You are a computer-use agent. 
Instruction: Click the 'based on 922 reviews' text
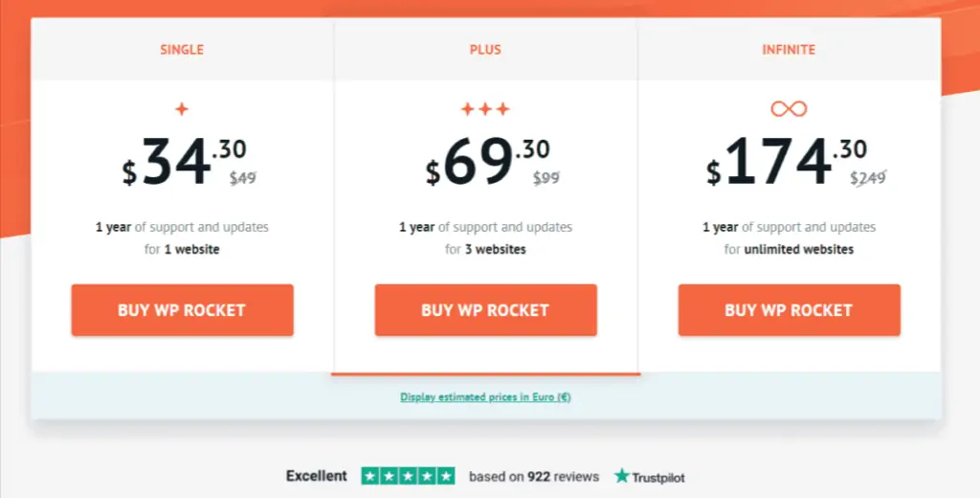pos(534,477)
